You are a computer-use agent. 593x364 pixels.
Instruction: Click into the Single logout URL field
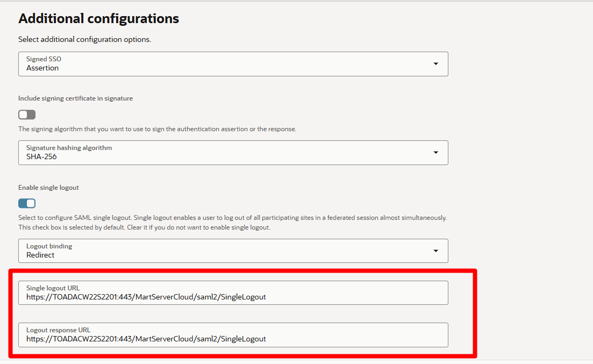coord(233,297)
